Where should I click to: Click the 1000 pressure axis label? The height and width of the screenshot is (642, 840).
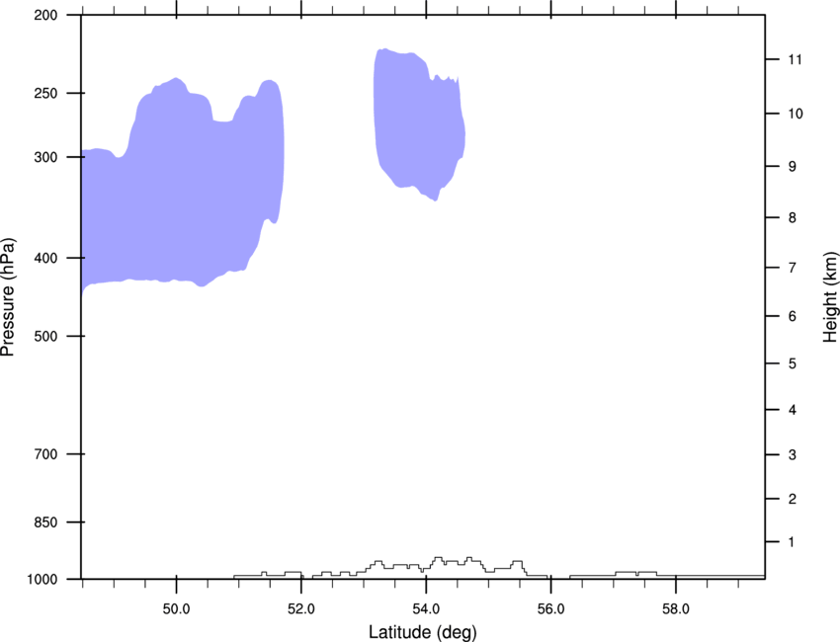coord(42,580)
